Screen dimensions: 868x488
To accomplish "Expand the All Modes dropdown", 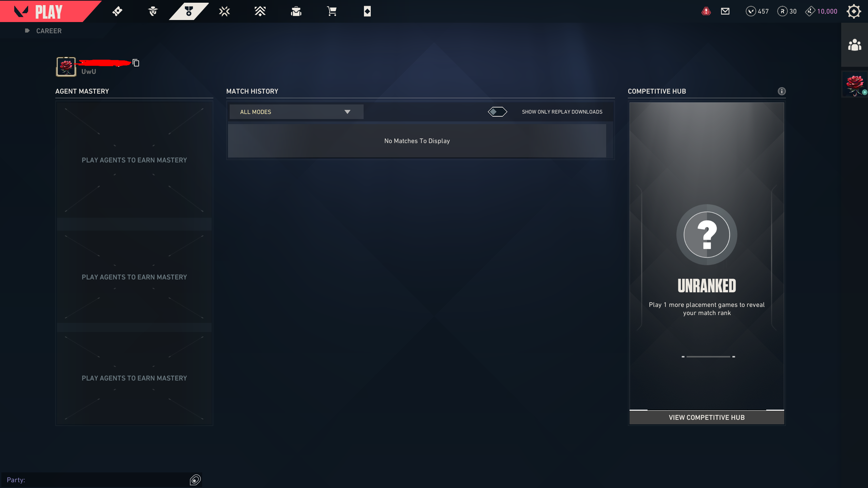I will (296, 112).
